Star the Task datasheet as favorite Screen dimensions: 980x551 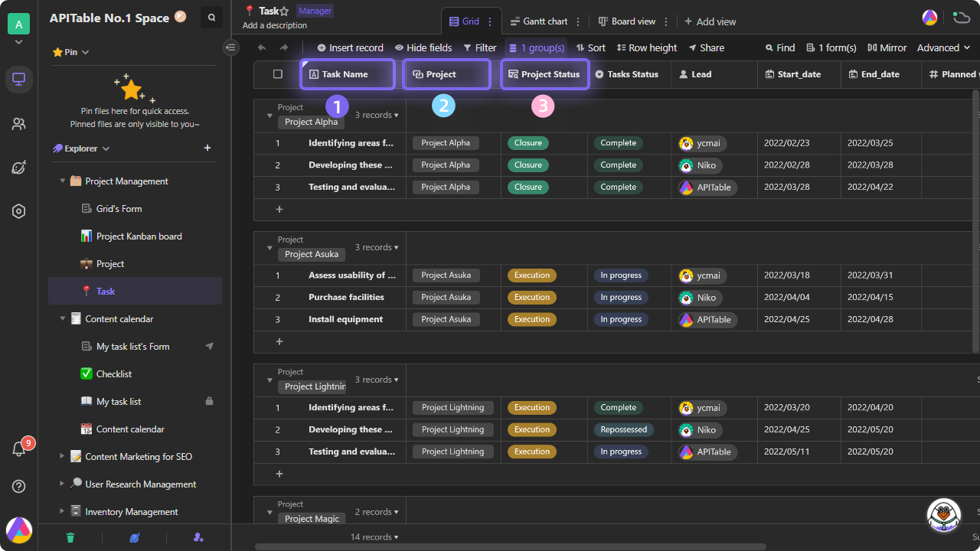284,11
